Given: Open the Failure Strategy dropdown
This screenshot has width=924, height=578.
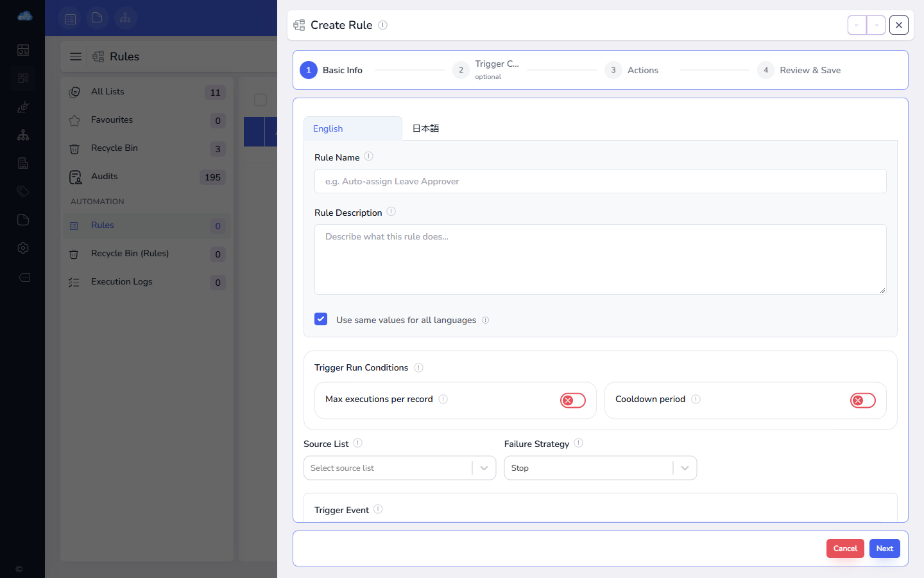Looking at the screenshot, I should pos(601,468).
